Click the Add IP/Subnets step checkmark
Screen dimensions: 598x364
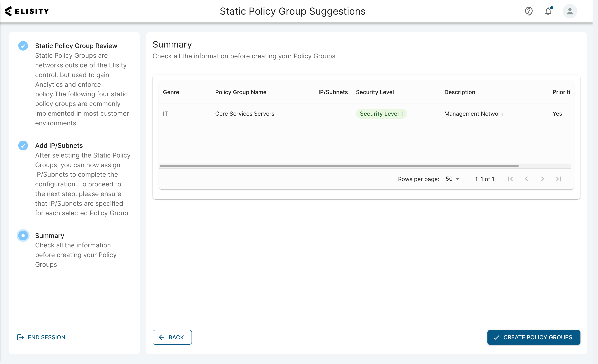tap(23, 145)
